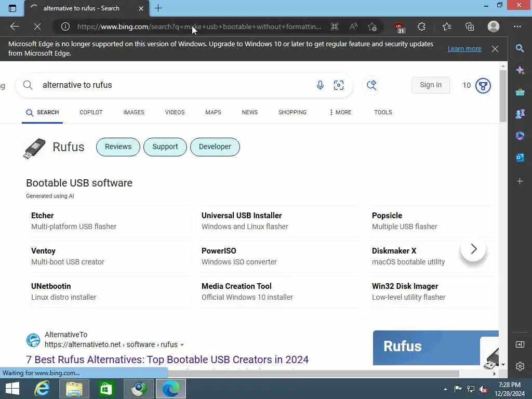Open the Ventoy suggestion
This screenshot has height=399, width=532.
click(110, 256)
